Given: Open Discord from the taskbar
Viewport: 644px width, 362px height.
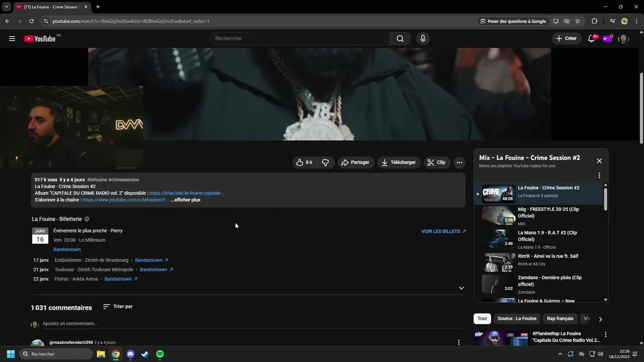Looking at the screenshot, I should coord(130,354).
